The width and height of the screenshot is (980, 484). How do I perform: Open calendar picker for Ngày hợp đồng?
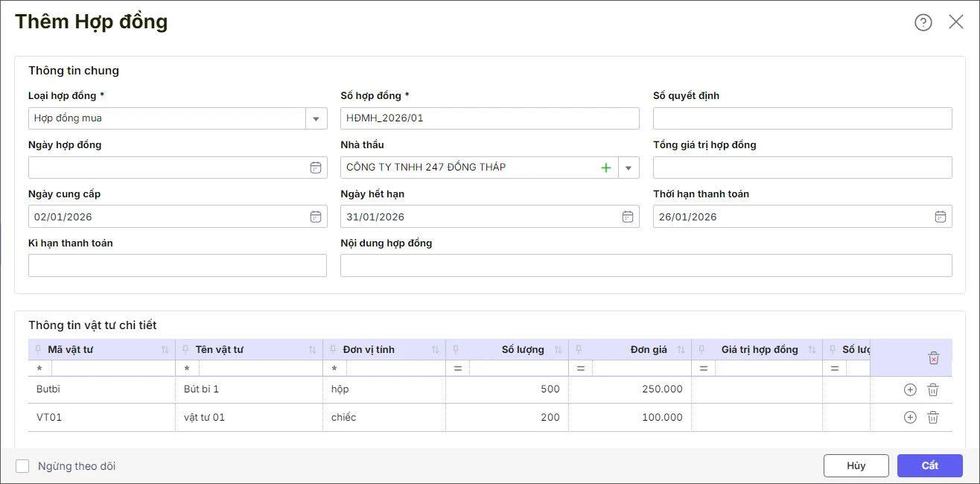316,168
